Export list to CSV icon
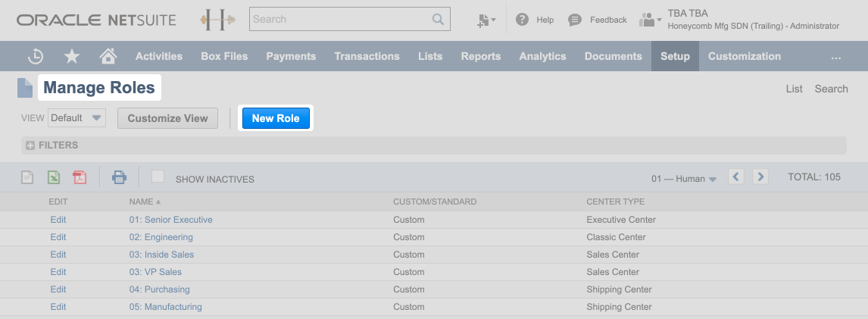This screenshot has height=319, width=868. [27, 177]
